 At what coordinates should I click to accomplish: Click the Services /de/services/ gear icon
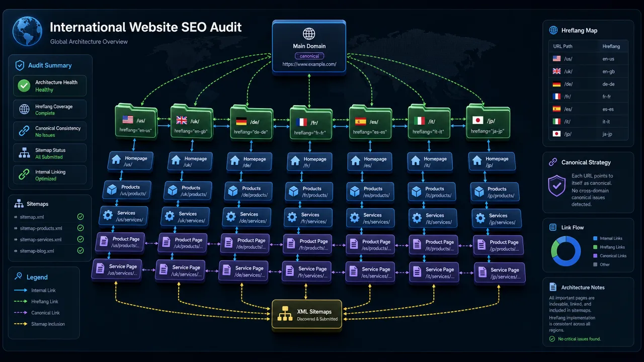click(231, 217)
